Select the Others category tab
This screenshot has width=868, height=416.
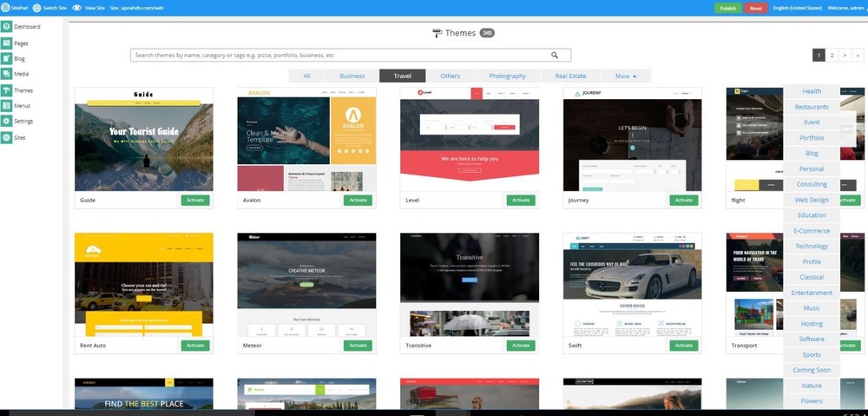pyautogui.click(x=450, y=76)
